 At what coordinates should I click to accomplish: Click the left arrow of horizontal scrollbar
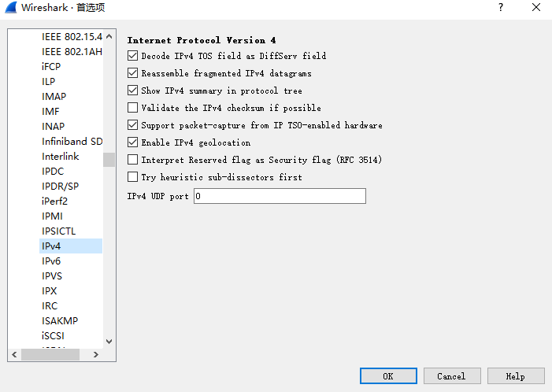[14, 354]
